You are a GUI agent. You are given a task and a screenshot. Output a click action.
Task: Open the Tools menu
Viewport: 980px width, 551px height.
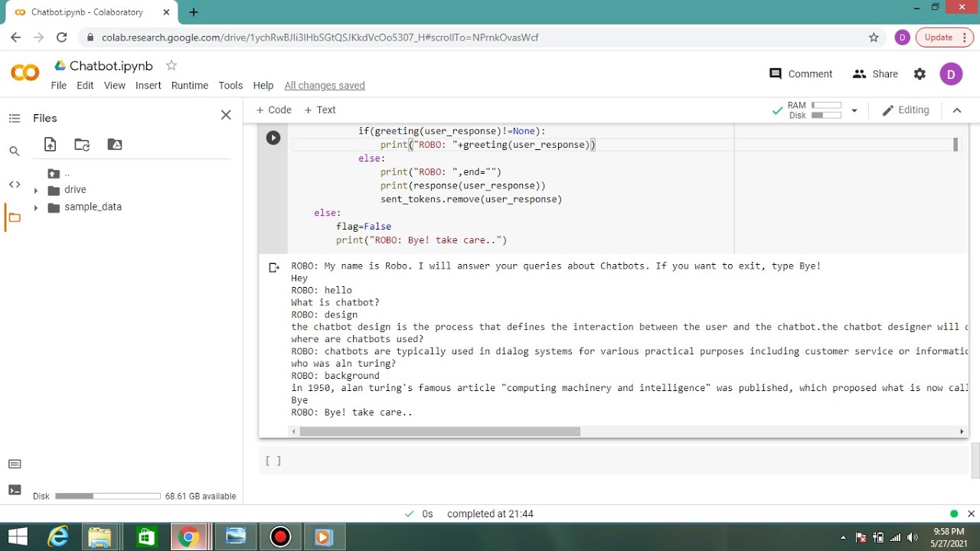click(x=230, y=85)
